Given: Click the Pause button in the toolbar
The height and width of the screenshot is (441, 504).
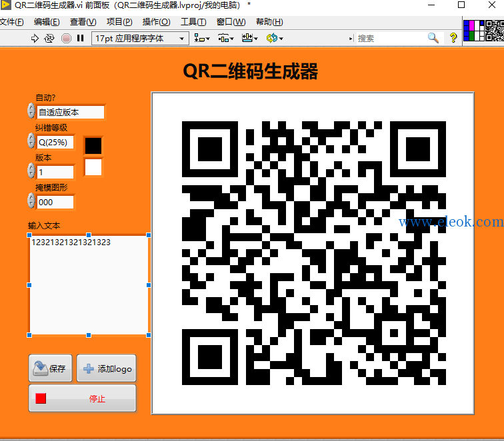Looking at the screenshot, I should pyautogui.click(x=81, y=39).
